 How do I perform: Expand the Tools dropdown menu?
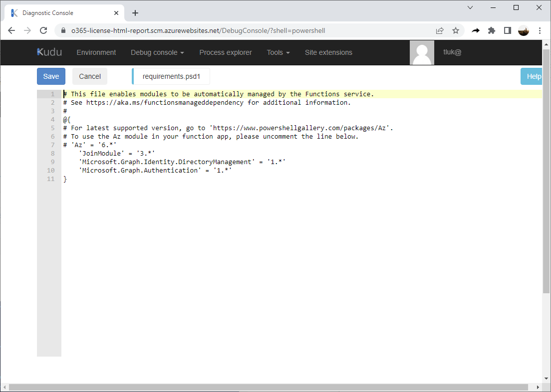coord(278,52)
